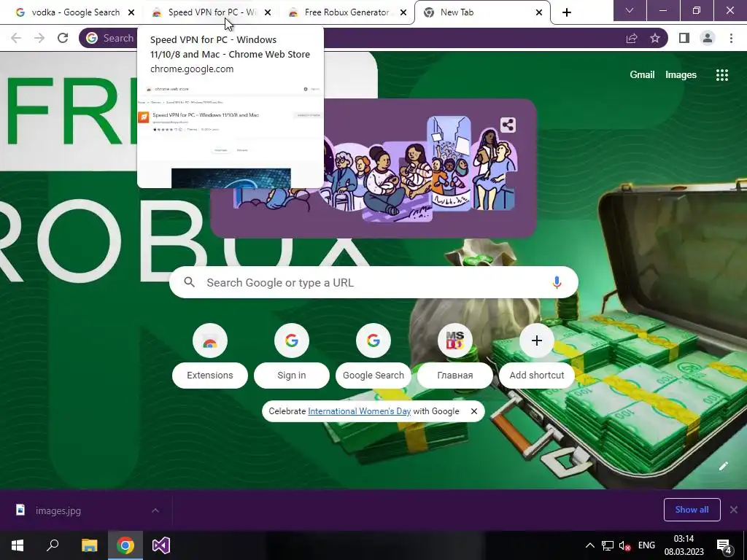Image resolution: width=747 pixels, height=560 pixels.
Task: Start voice search with microphone icon
Action: tap(557, 282)
